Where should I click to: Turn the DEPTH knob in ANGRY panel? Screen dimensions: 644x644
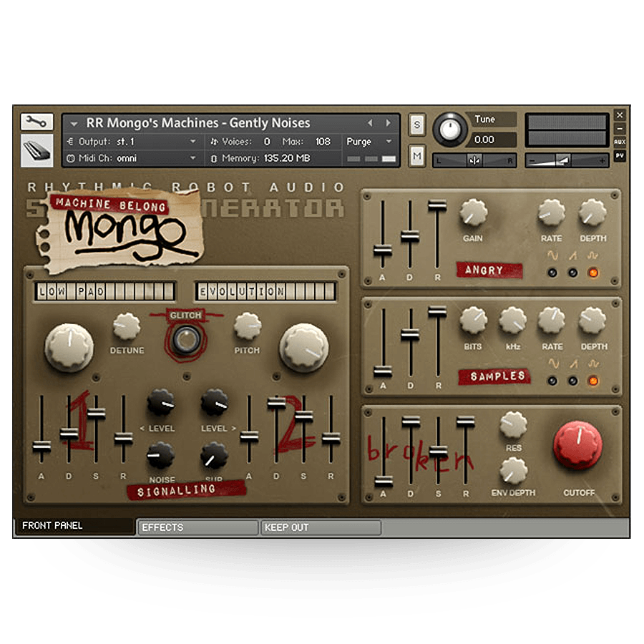click(592, 213)
